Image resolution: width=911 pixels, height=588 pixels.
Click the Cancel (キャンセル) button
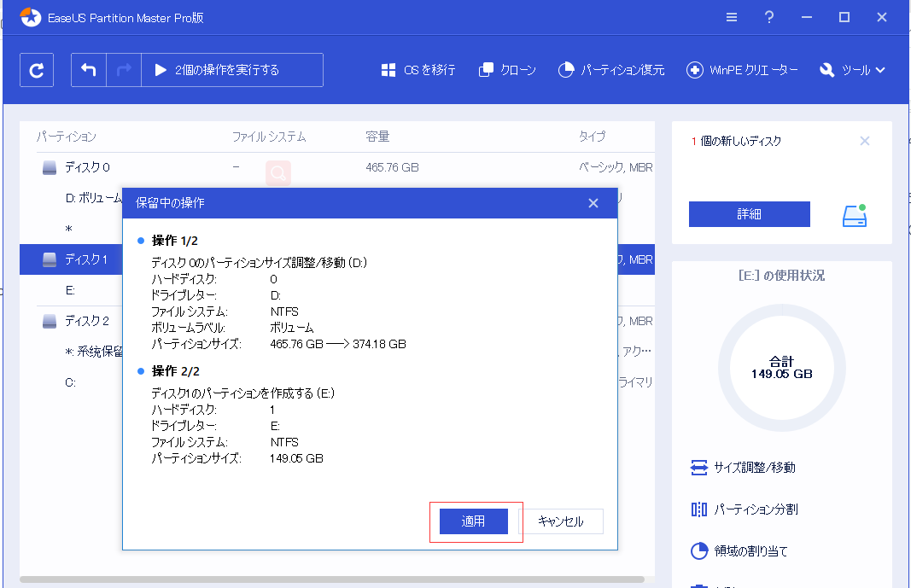click(x=561, y=521)
